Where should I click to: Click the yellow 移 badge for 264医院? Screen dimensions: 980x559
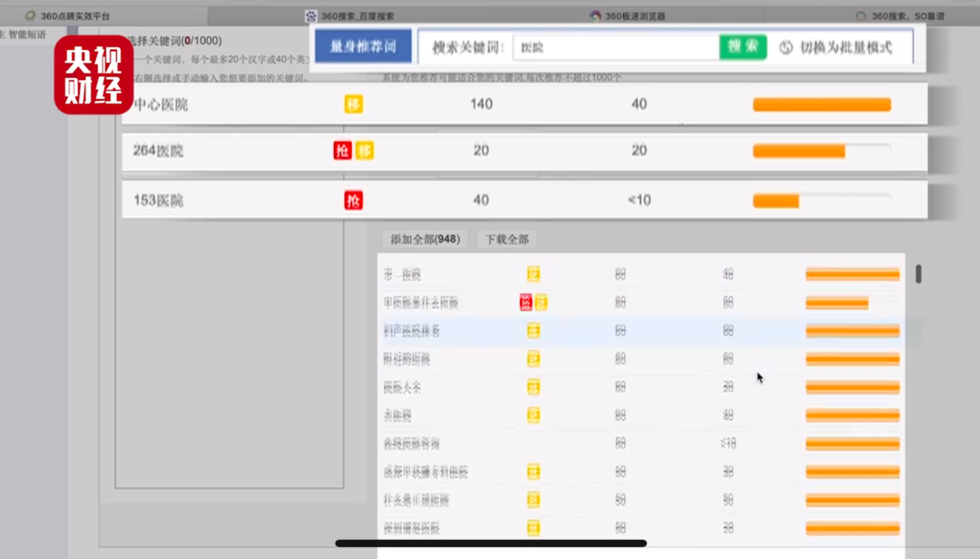pos(364,151)
